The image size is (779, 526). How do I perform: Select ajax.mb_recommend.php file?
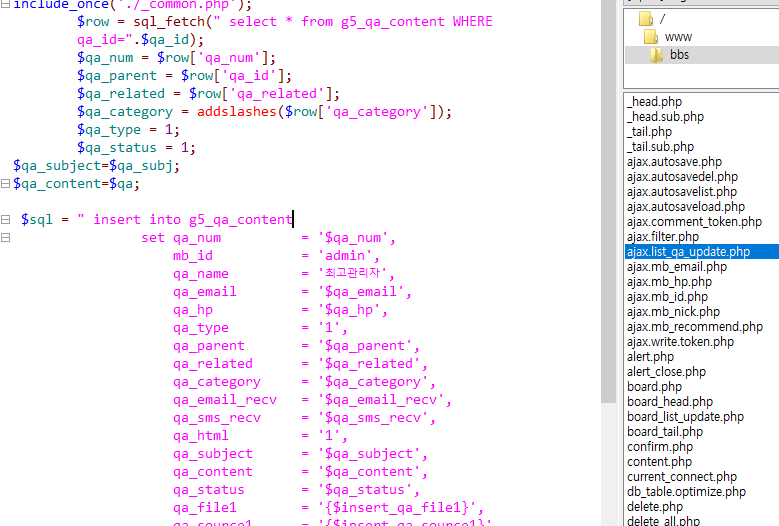pyautogui.click(x=694, y=327)
